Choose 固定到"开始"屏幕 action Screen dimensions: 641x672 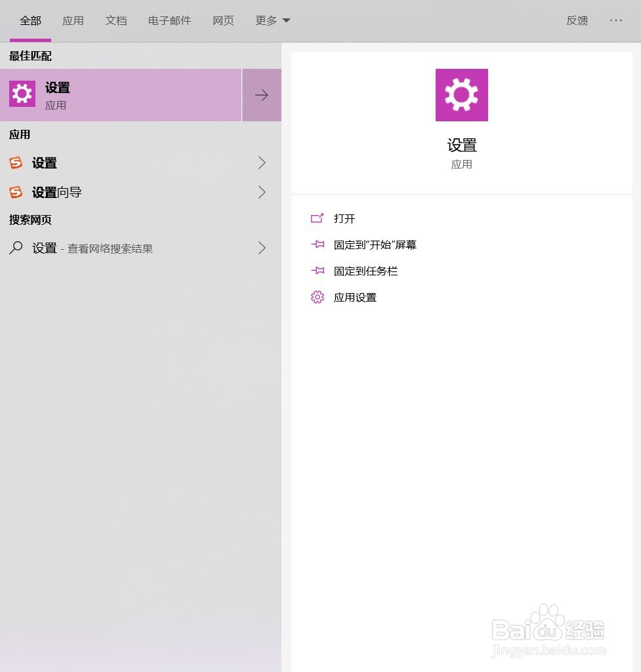point(375,245)
